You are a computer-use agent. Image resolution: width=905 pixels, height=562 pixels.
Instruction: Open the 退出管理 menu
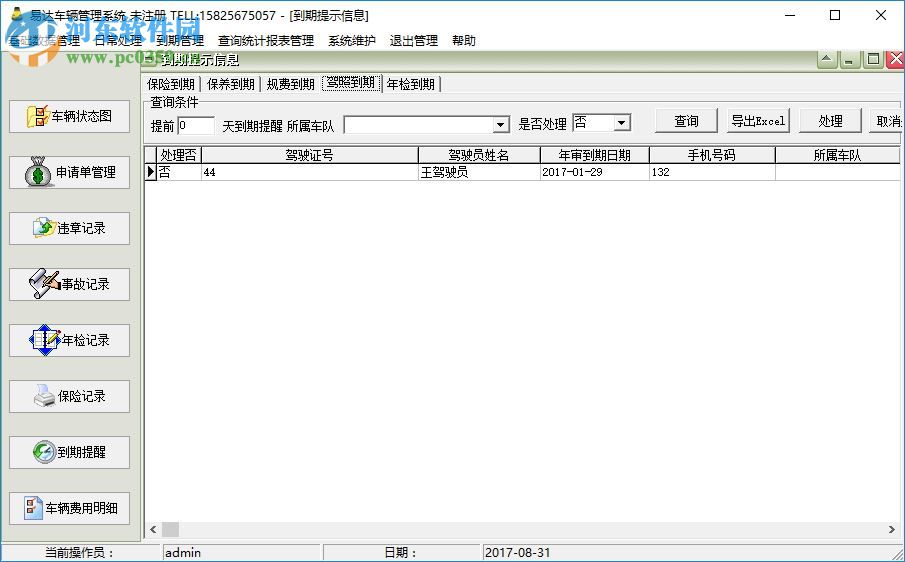(414, 40)
